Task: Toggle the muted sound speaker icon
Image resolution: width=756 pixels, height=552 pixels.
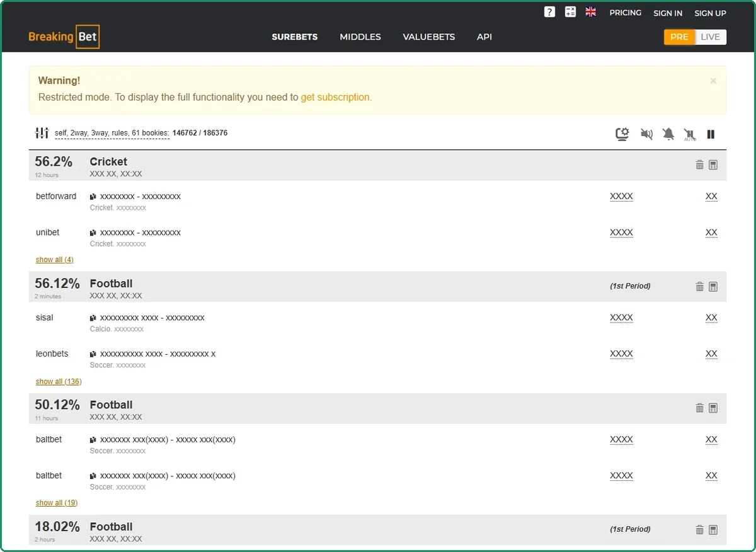Action: (646, 134)
